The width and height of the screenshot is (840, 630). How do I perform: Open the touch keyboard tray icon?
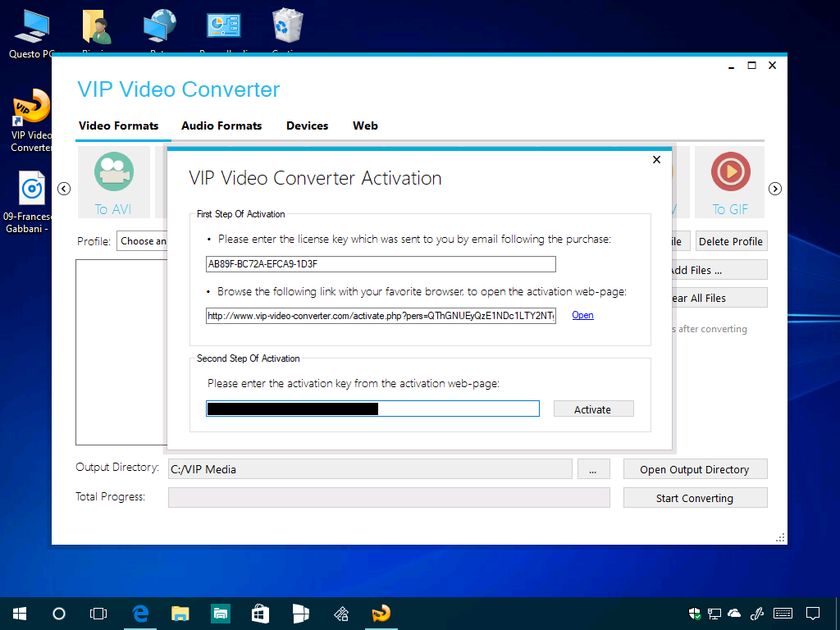coord(783,614)
